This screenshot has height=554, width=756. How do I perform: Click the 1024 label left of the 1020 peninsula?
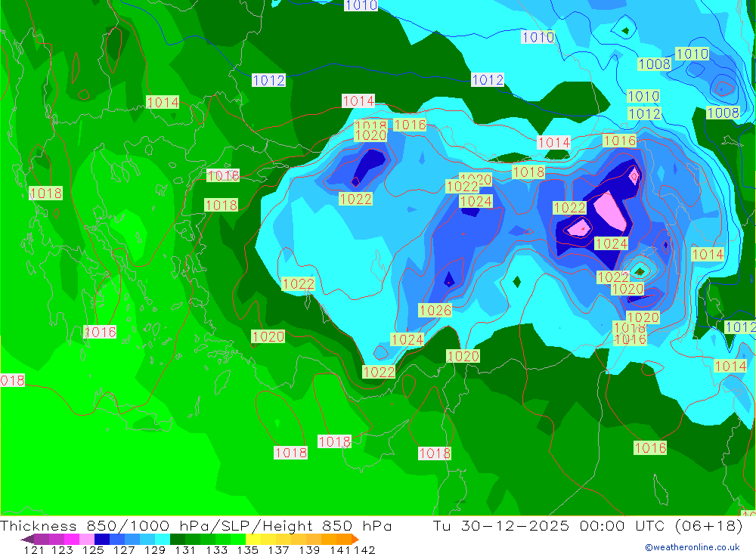point(407,340)
